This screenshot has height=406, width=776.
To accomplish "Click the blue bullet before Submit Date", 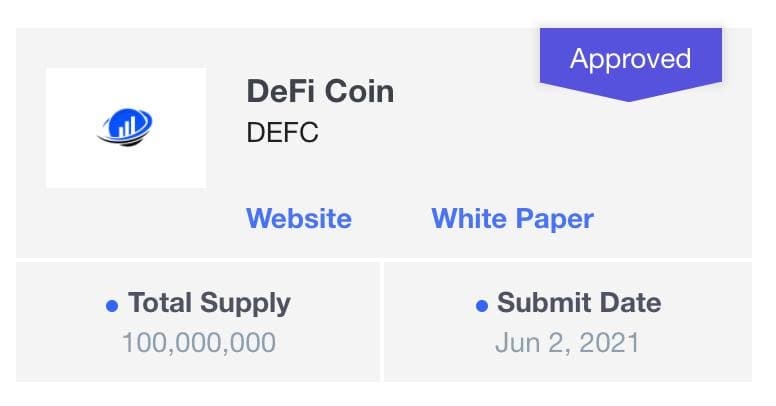I will pyautogui.click(x=482, y=305).
